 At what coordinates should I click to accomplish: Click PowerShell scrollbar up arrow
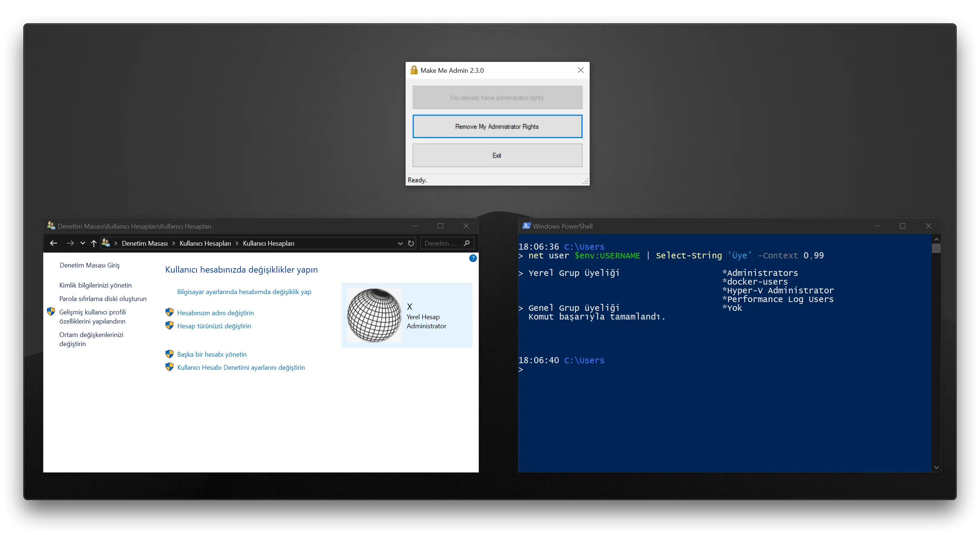point(936,239)
